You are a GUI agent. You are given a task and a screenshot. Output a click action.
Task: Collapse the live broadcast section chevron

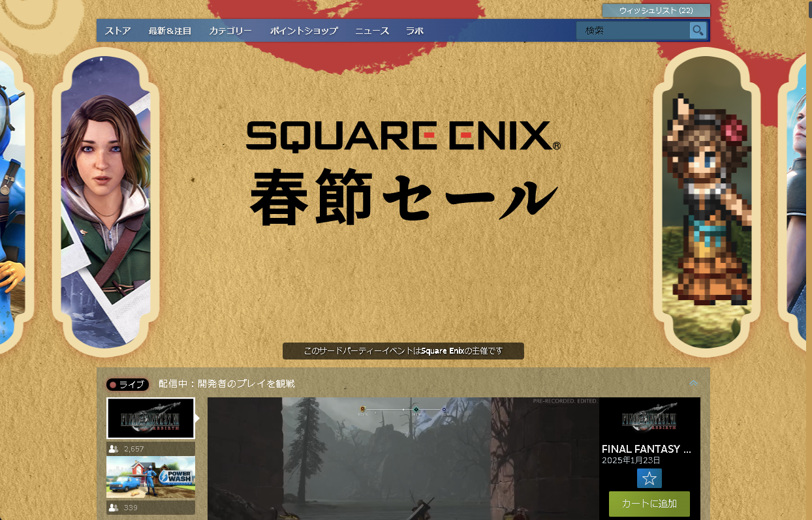[694, 384]
